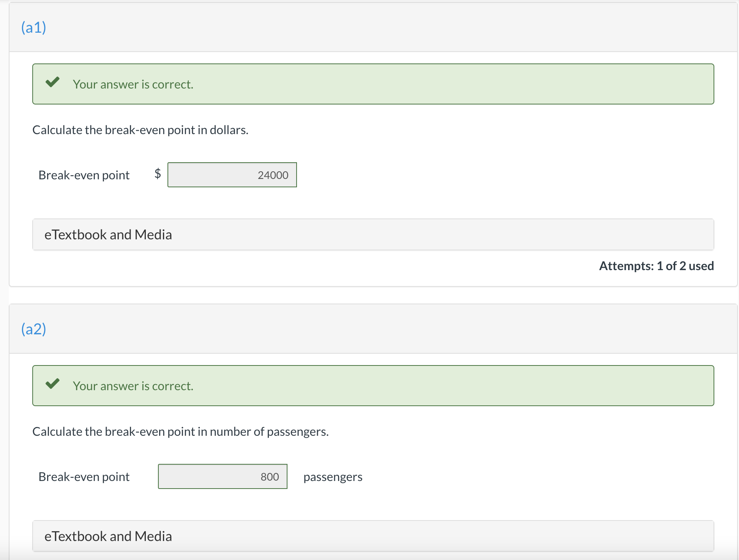The height and width of the screenshot is (560, 739).
Task: Click the dollar sign before 24000
Action: click(158, 174)
